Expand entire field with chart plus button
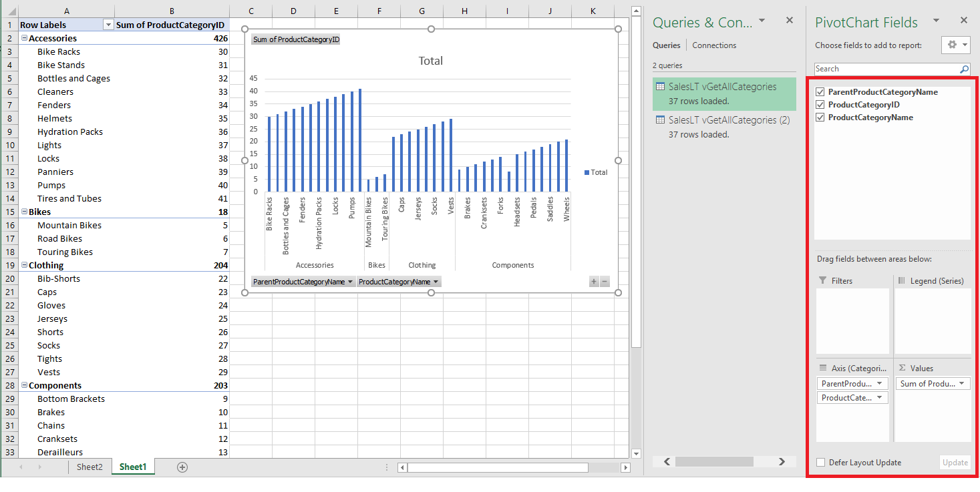 593,282
